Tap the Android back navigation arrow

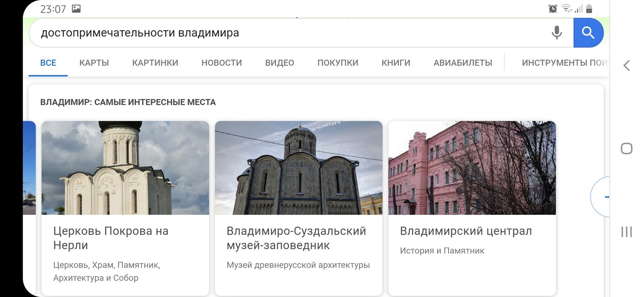627,65
